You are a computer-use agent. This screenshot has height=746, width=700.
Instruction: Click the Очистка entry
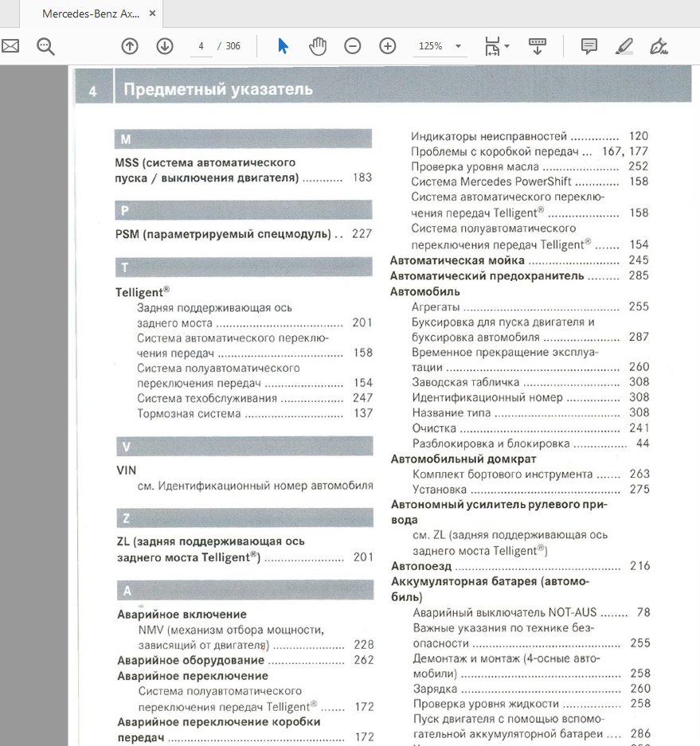tap(434, 428)
